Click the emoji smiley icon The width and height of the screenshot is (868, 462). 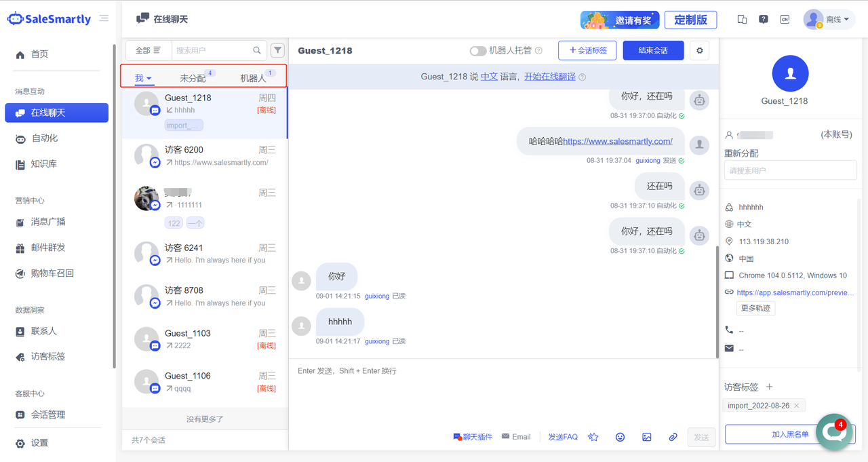point(620,437)
